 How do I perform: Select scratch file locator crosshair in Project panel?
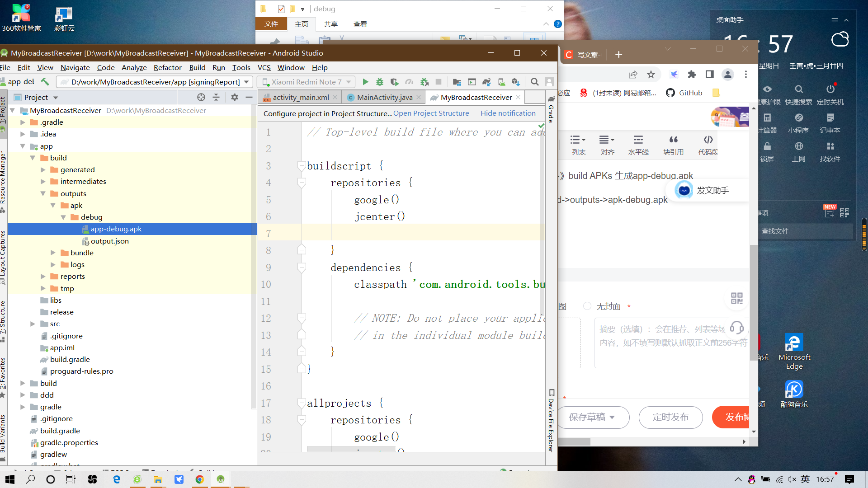(201, 97)
